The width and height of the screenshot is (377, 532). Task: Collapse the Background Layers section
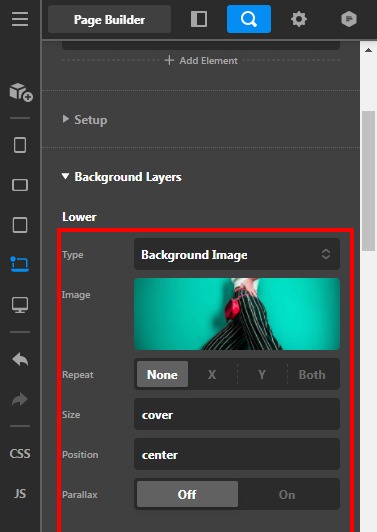[121, 177]
